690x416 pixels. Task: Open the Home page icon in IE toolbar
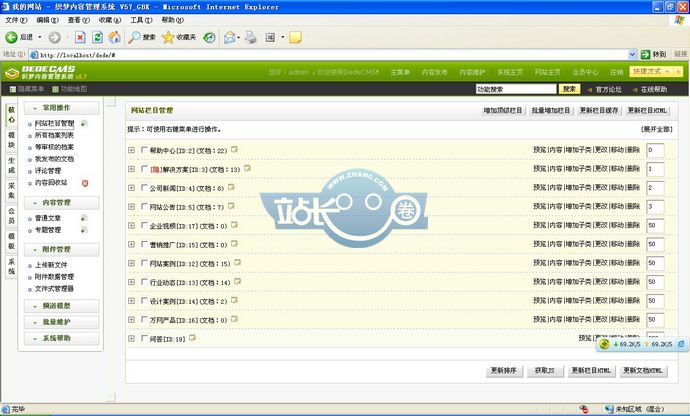pyautogui.click(x=114, y=37)
